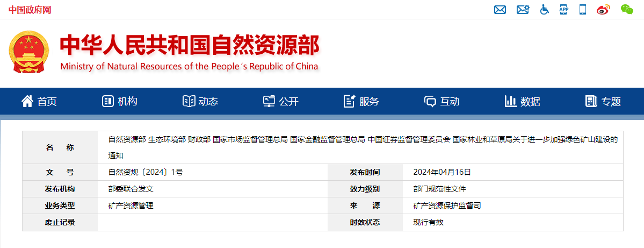Open the APP download icon

[564, 10]
